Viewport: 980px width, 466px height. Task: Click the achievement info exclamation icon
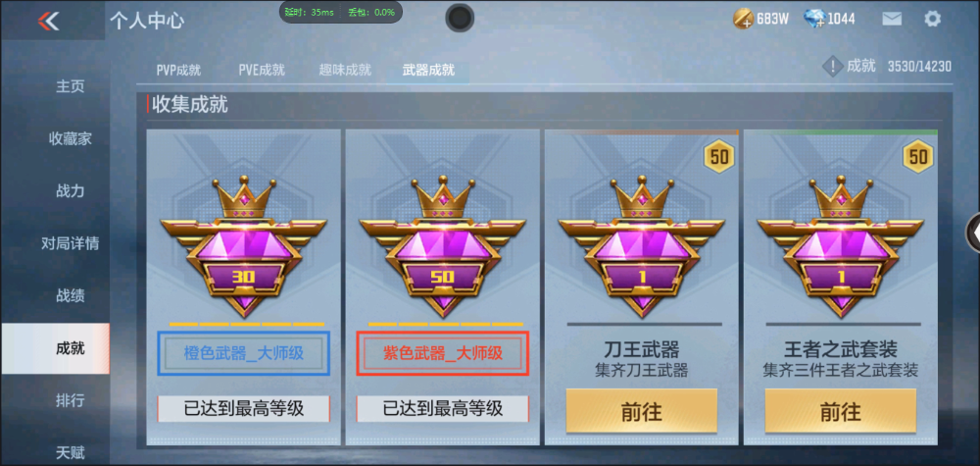[832, 67]
